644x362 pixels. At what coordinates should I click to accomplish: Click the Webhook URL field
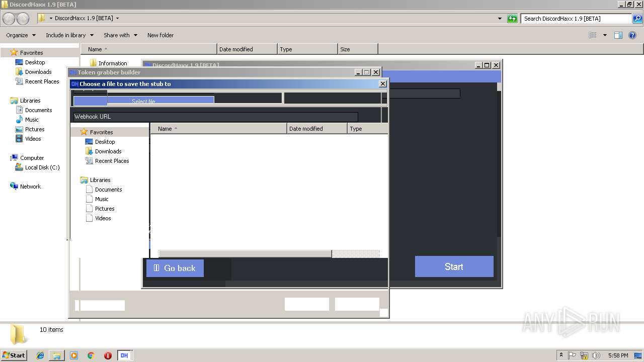[x=215, y=117]
